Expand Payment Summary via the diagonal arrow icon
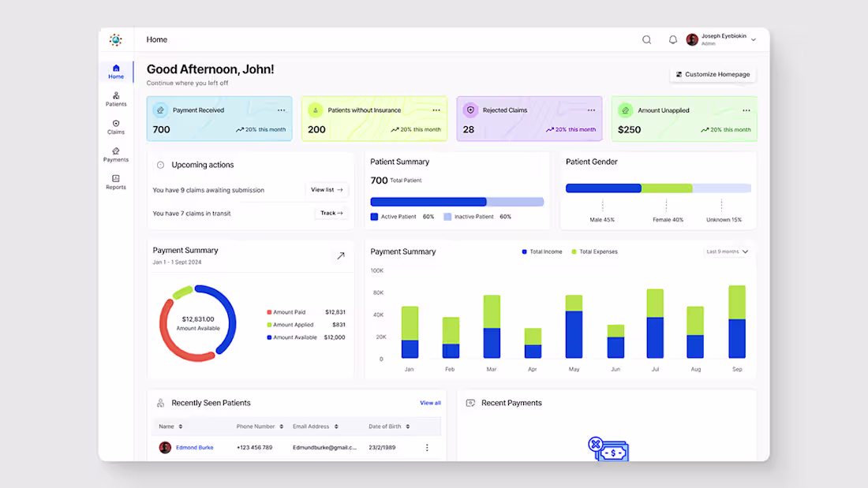 coord(341,255)
